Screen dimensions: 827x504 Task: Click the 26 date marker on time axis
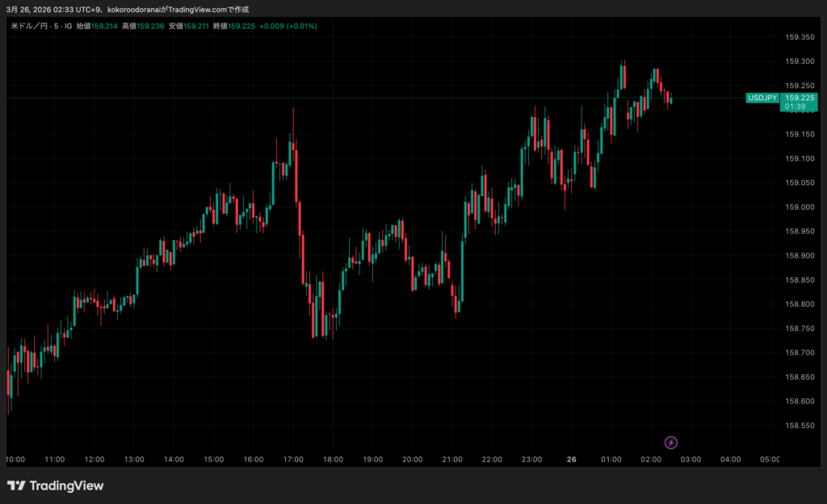571,460
